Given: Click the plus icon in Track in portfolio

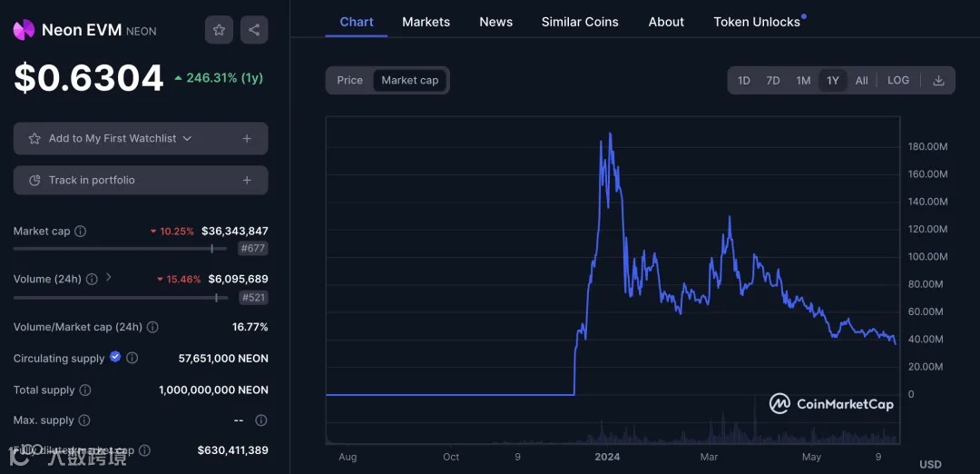Looking at the screenshot, I should click(x=247, y=180).
